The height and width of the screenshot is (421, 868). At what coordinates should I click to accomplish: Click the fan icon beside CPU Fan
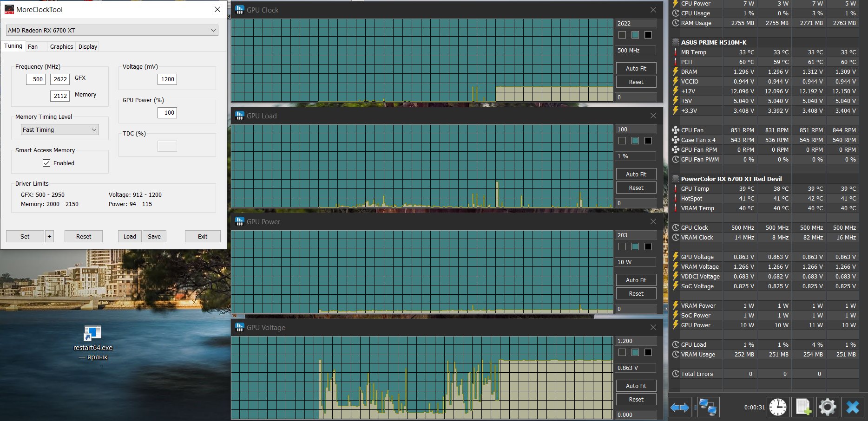click(676, 130)
